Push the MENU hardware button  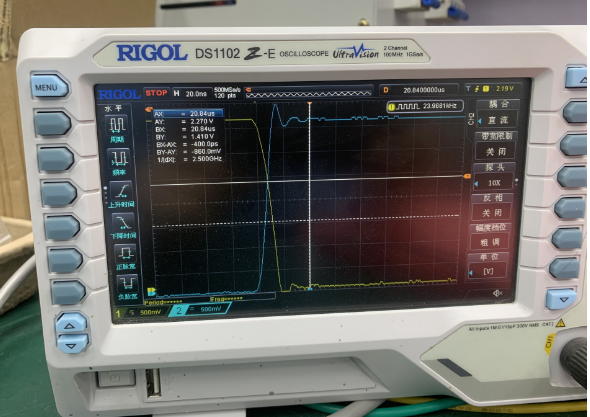[x=49, y=87]
